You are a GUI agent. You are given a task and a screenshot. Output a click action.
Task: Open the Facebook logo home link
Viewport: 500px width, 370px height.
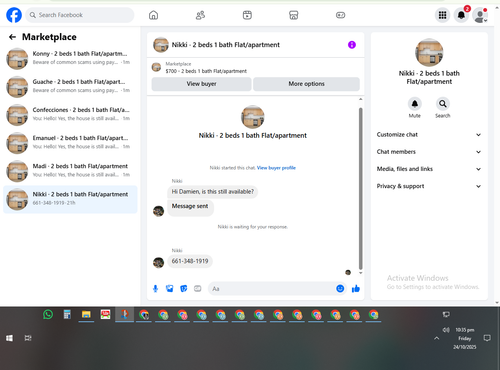tap(14, 15)
